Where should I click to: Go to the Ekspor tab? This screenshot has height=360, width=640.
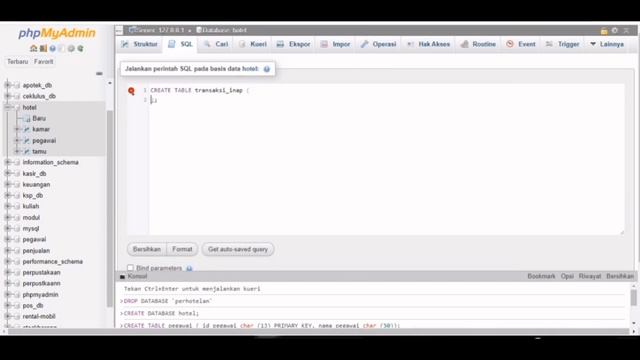click(x=293, y=44)
